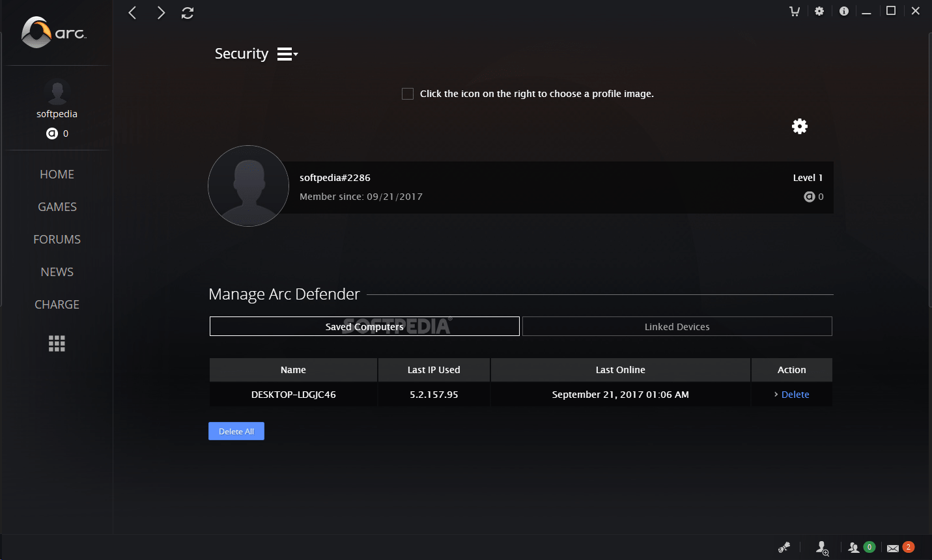Navigate to NEWS
This screenshot has height=560, width=932.
click(57, 272)
